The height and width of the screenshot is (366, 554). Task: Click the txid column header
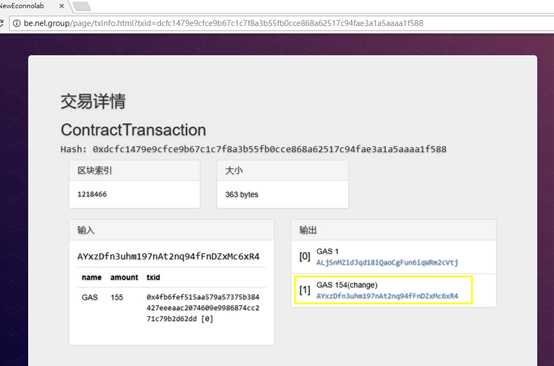click(x=153, y=277)
